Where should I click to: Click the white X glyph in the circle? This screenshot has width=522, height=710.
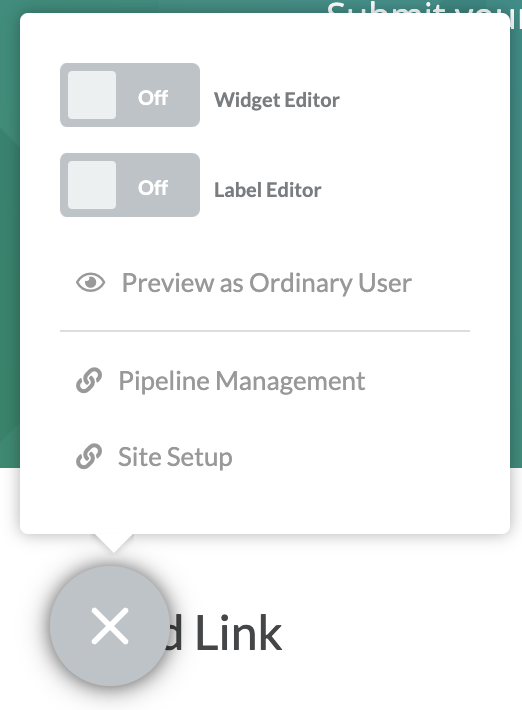click(x=110, y=626)
